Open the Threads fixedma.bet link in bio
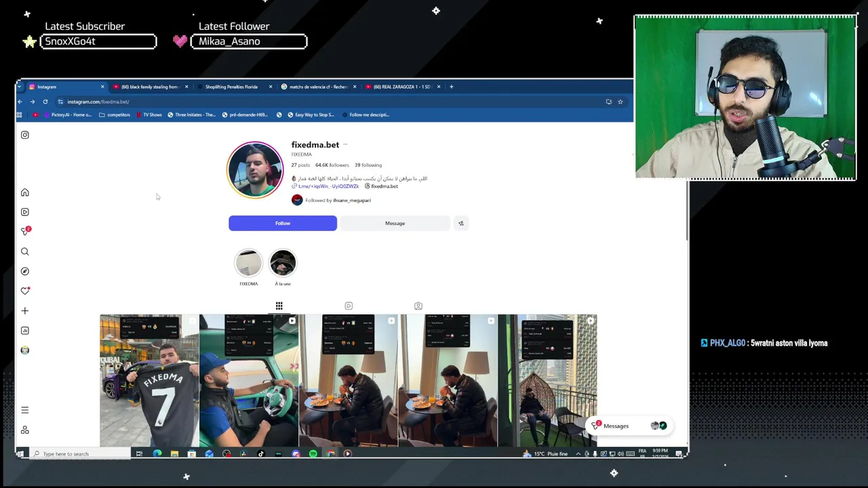The height and width of the screenshot is (488, 868). (381, 186)
